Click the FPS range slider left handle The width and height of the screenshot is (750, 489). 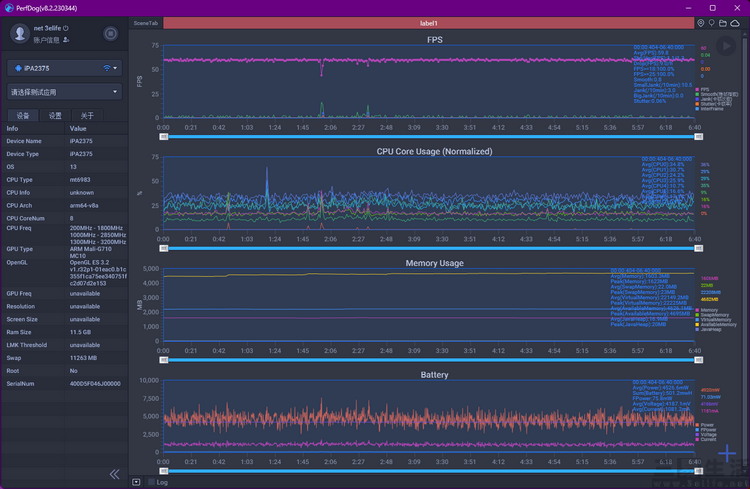pos(164,137)
